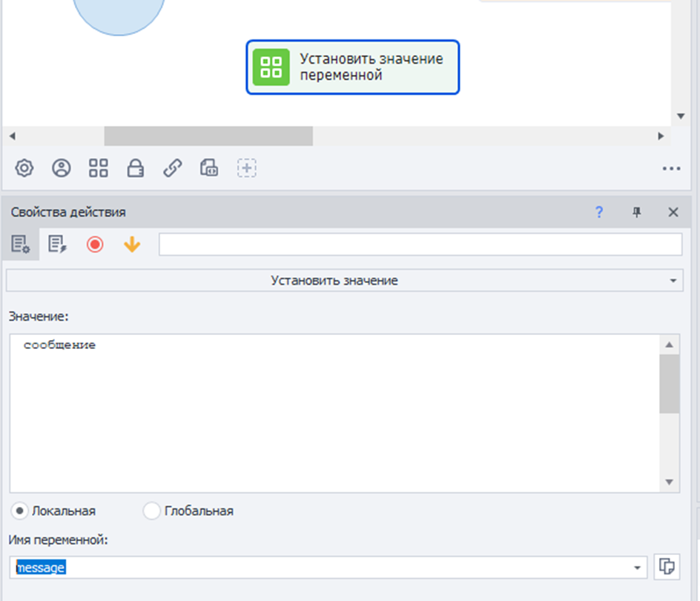Click the dashed plus square icon
The width and height of the screenshot is (700, 601).
pyautogui.click(x=246, y=168)
